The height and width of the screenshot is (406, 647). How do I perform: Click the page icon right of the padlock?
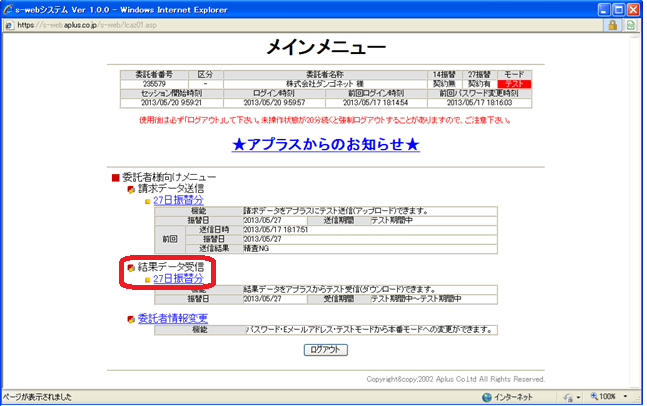[x=632, y=25]
